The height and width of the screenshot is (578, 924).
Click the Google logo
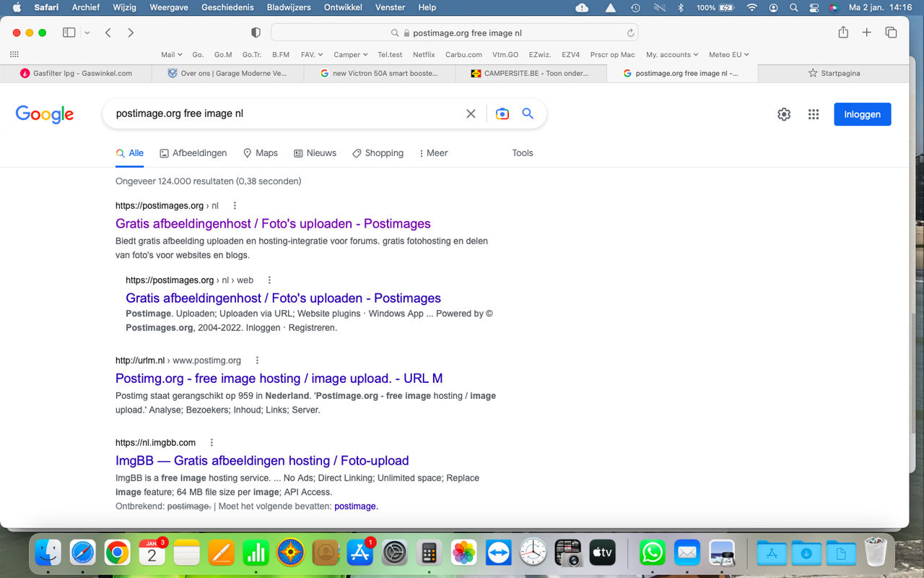pyautogui.click(x=45, y=114)
